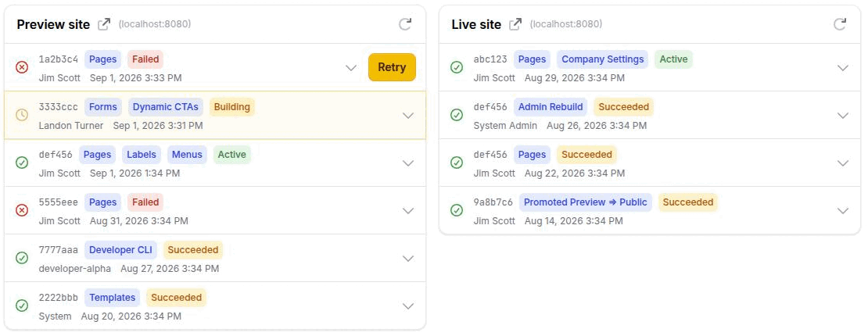This screenshot has width=868, height=336.
Task: Click Failed badge on 5555eee row
Action: click(145, 202)
